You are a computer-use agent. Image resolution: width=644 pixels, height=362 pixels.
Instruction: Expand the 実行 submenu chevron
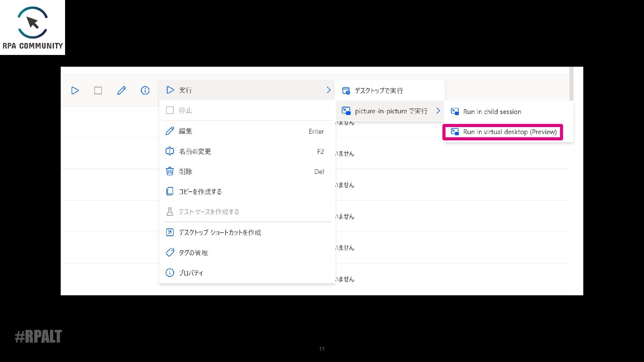click(x=329, y=90)
